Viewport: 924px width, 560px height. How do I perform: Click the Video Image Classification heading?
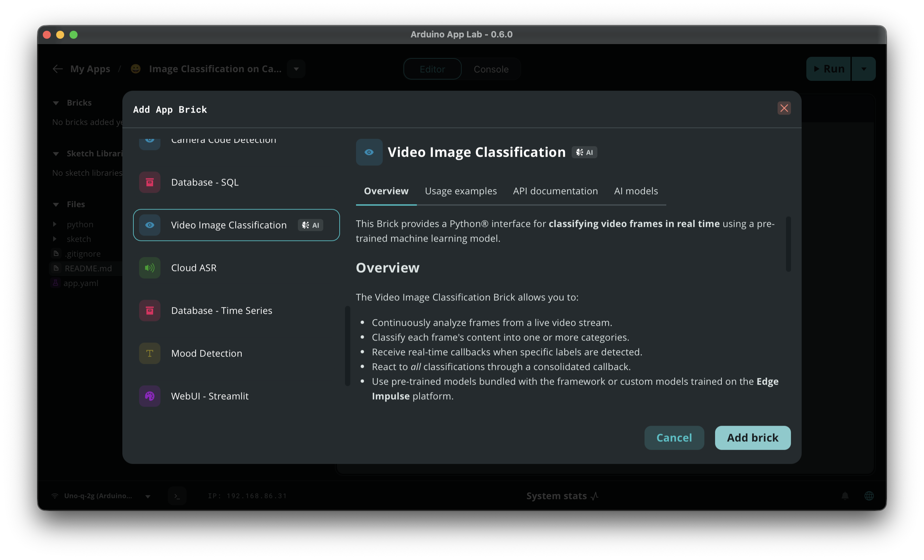(x=476, y=152)
